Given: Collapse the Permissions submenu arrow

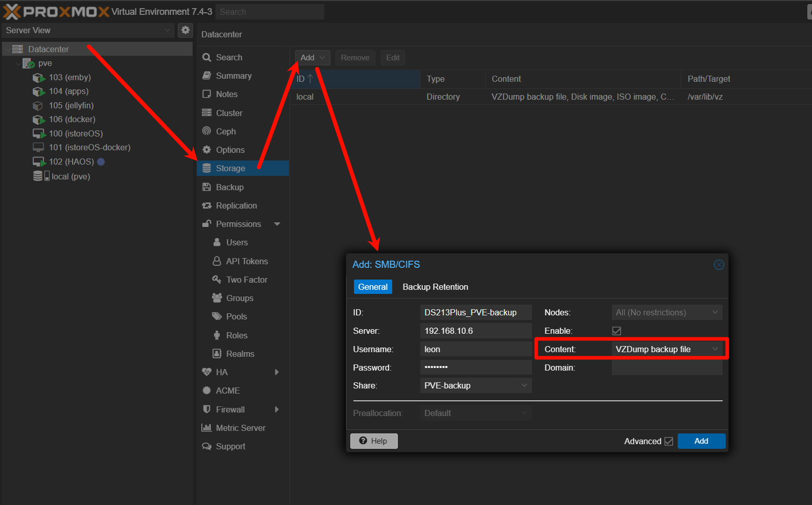Looking at the screenshot, I should click(x=277, y=224).
